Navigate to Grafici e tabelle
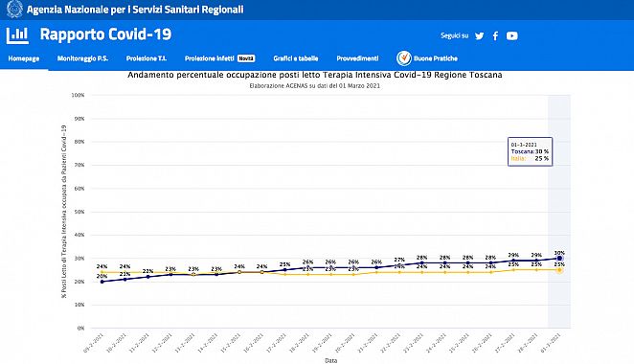The image size is (634, 364). pyautogui.click(x=296, y=58)
